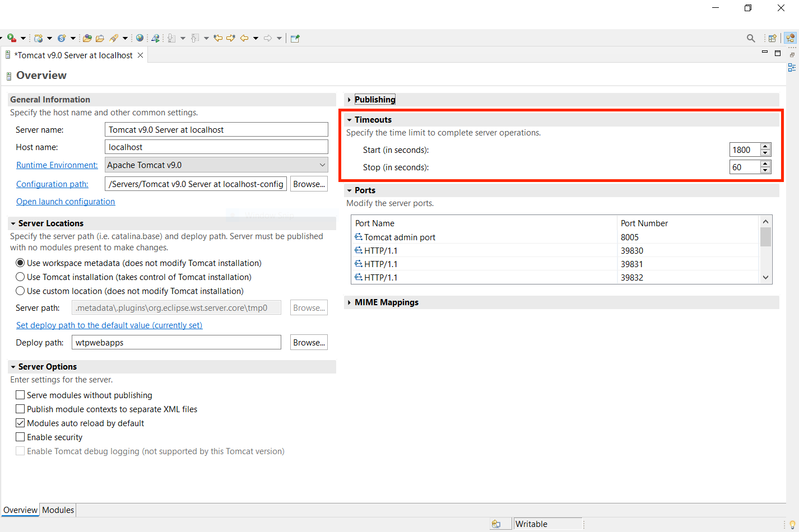This screenshot has height=532, width=799.
Task: Click the Open Perspective icon
Action: (773, 38)
